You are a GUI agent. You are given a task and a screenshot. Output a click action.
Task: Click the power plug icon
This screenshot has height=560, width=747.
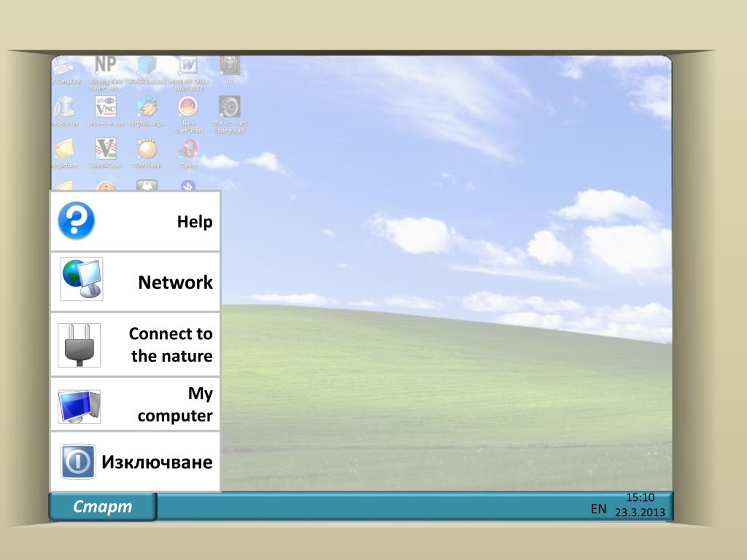tap(79, 345)
